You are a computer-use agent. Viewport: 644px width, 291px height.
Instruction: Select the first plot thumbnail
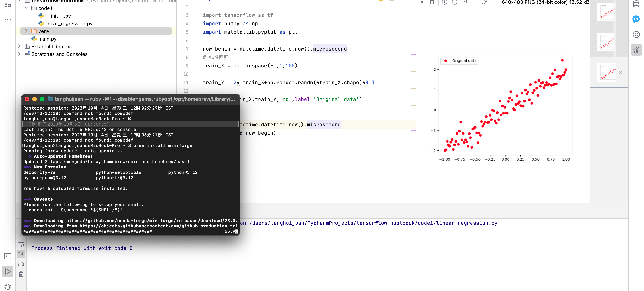point(606,12)
